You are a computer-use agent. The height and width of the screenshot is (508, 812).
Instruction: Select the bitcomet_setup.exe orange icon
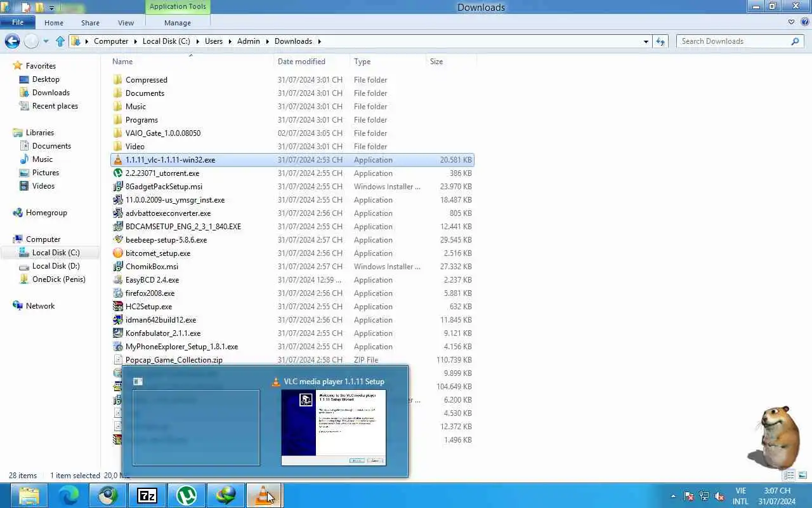(117, 253)
